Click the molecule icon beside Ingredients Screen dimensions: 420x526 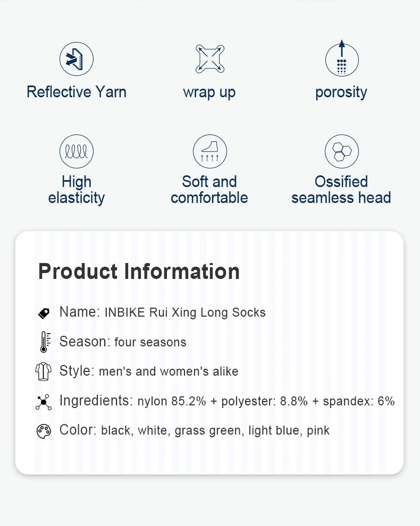tap(44, 402)
